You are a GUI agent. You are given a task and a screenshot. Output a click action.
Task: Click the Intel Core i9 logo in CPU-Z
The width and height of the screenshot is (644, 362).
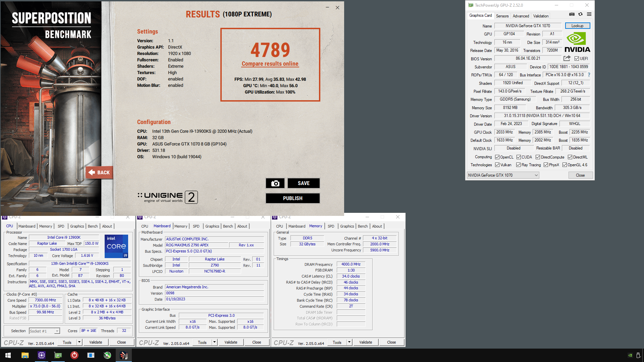tap(116, 246)
